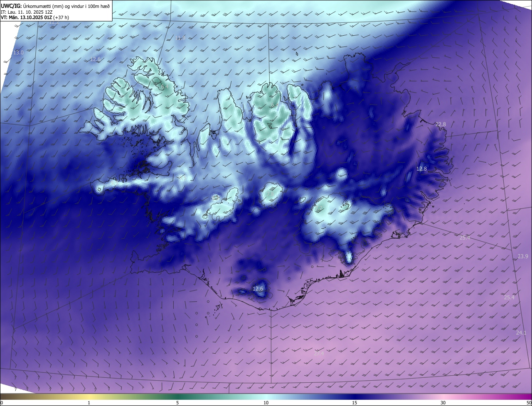Viewport: 532px width, 406px height.
Task: Click the 23.9 value label
Action: (523, 257)
